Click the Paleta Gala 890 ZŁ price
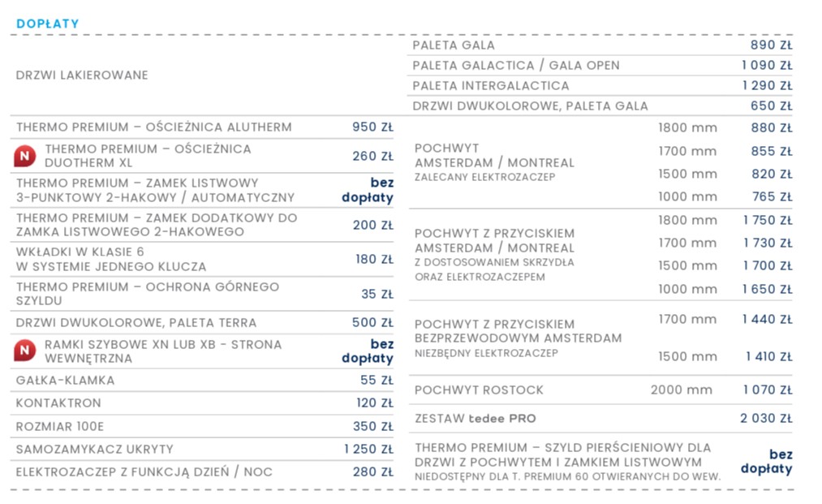822x504 pixels. click(x=771, y=45)
